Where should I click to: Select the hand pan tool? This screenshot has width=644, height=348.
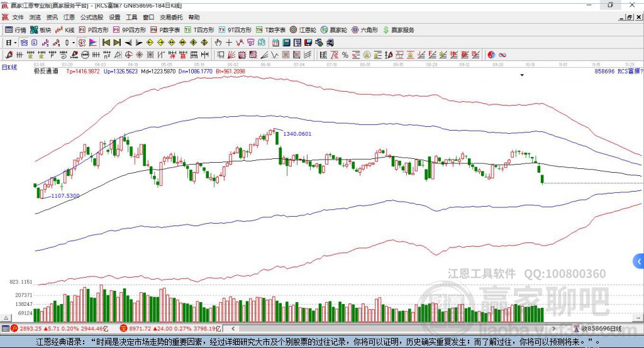218,42
